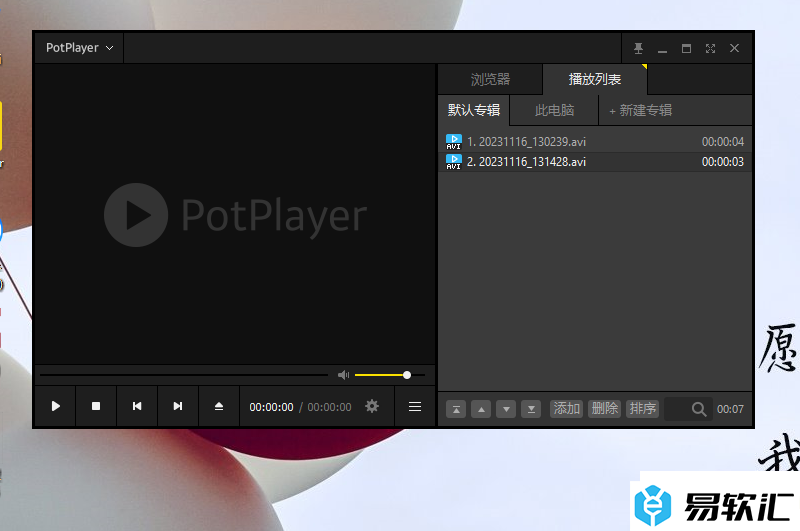Image resolution: width=800 pixels, height=531 pixels.
Task: Click 排序 button
Action: [642, 409]
